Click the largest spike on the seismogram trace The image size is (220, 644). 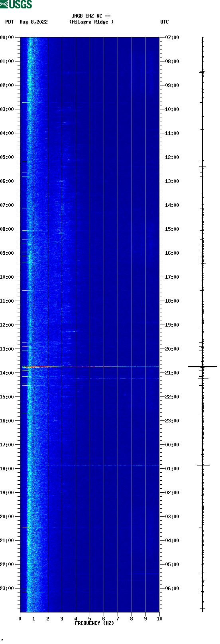coord(202,367)
